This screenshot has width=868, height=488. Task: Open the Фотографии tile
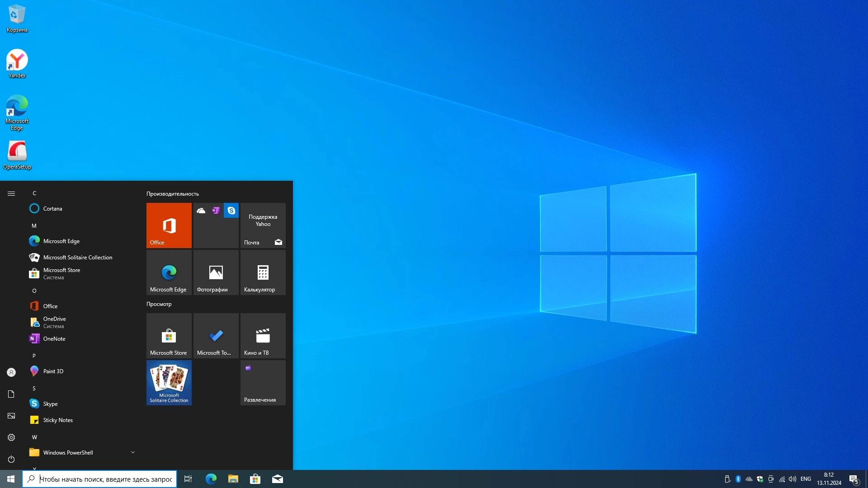[216, 272]
